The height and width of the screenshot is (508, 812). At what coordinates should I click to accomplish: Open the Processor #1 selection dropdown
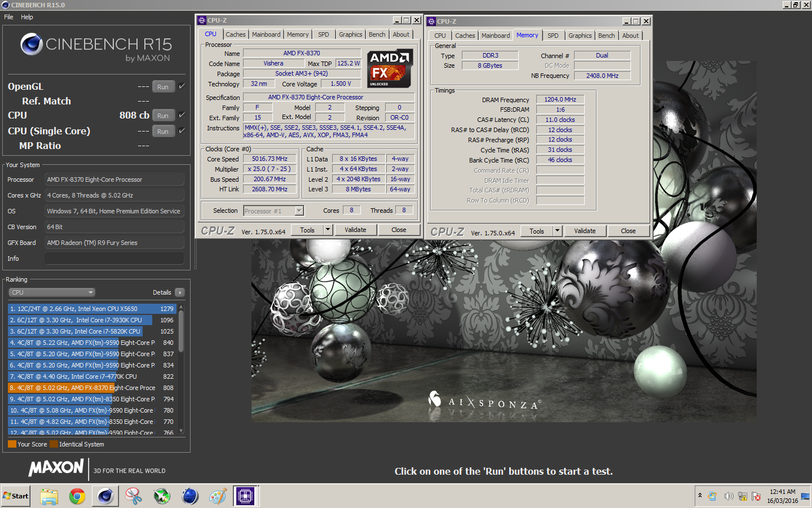pyautogui.click(x=273, y=211)
